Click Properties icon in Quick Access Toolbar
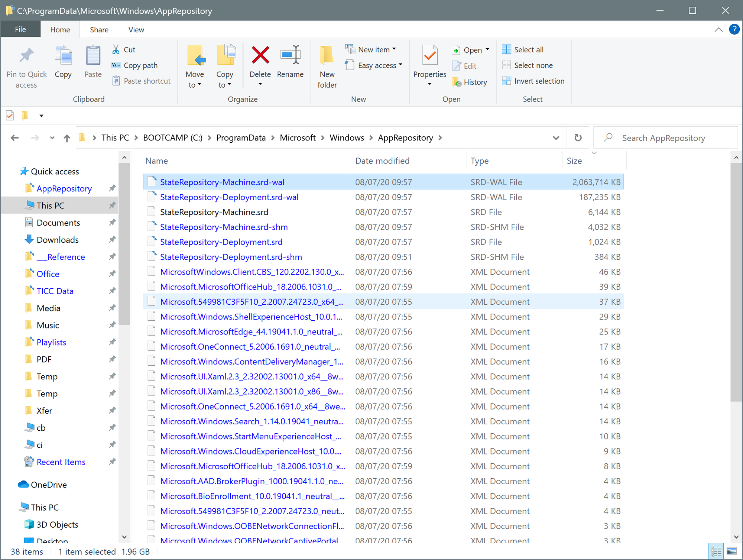 10,116
